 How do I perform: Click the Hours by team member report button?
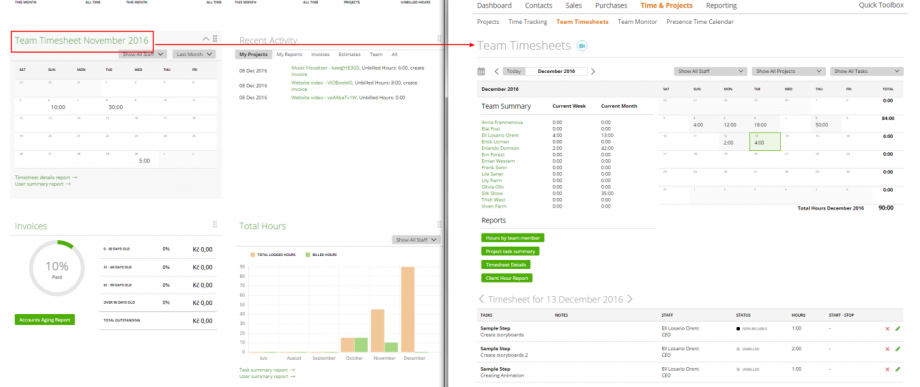512,237
